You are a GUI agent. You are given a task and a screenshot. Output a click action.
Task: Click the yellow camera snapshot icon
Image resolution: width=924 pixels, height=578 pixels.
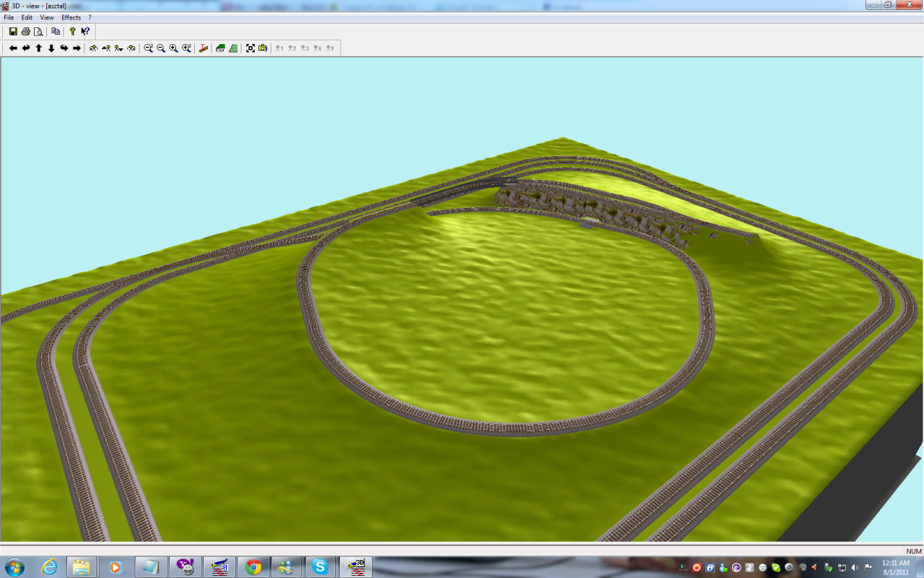tap(263, 48)
